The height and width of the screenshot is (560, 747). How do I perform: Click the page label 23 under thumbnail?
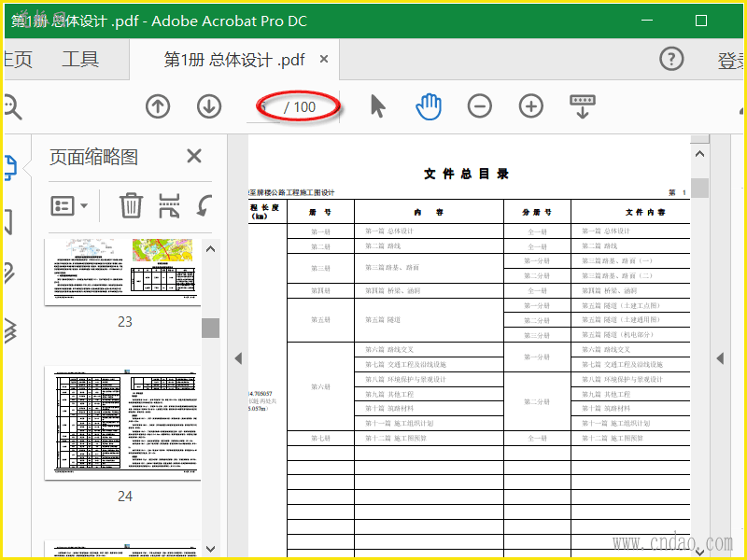pos(125,321)
